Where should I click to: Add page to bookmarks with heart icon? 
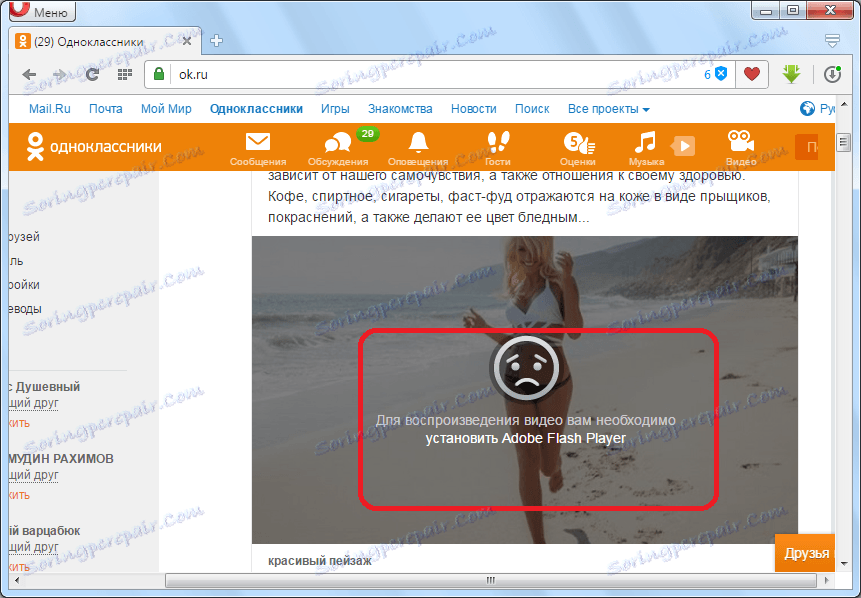pyautogui.click(x=752, y=74)
